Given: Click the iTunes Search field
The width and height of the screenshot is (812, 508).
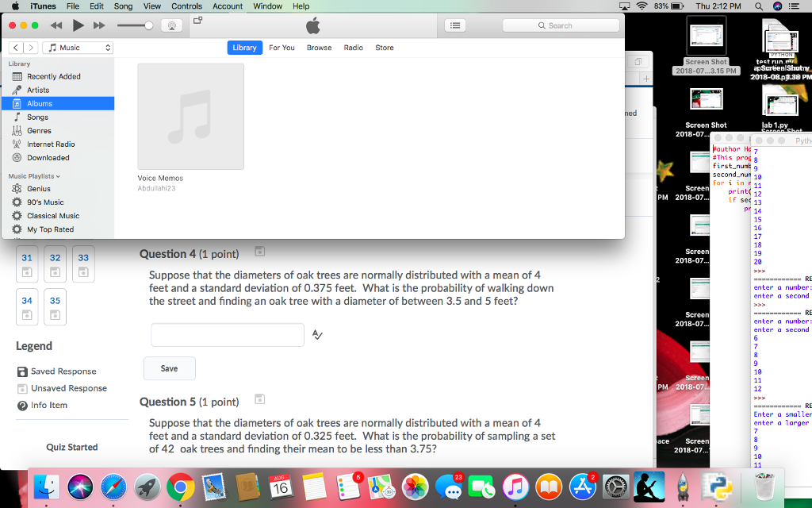Looking at the screenshot, I should point(561,25).
